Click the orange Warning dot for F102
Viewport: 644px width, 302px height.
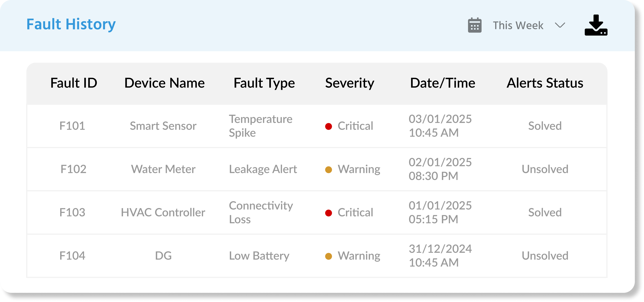pos(328,170)
